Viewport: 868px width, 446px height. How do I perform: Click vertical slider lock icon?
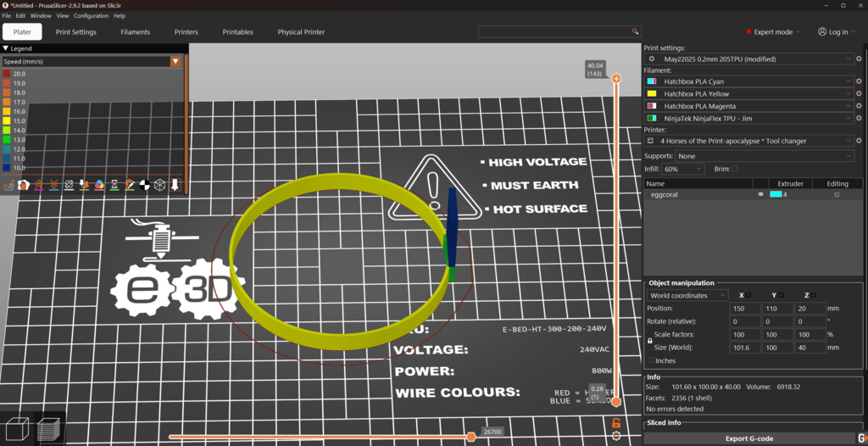click(616, 423)
